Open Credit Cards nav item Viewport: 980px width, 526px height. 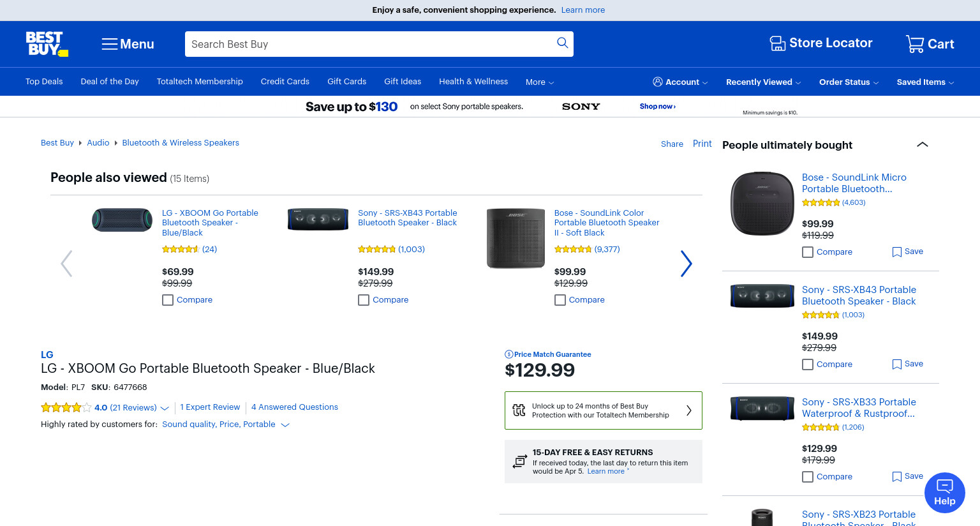285,82
